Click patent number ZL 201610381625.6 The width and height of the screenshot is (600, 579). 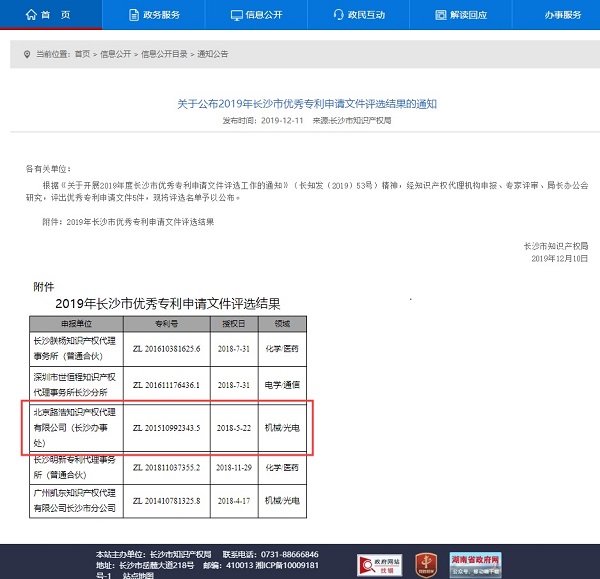pyautogui.click(x=166, y=349)
